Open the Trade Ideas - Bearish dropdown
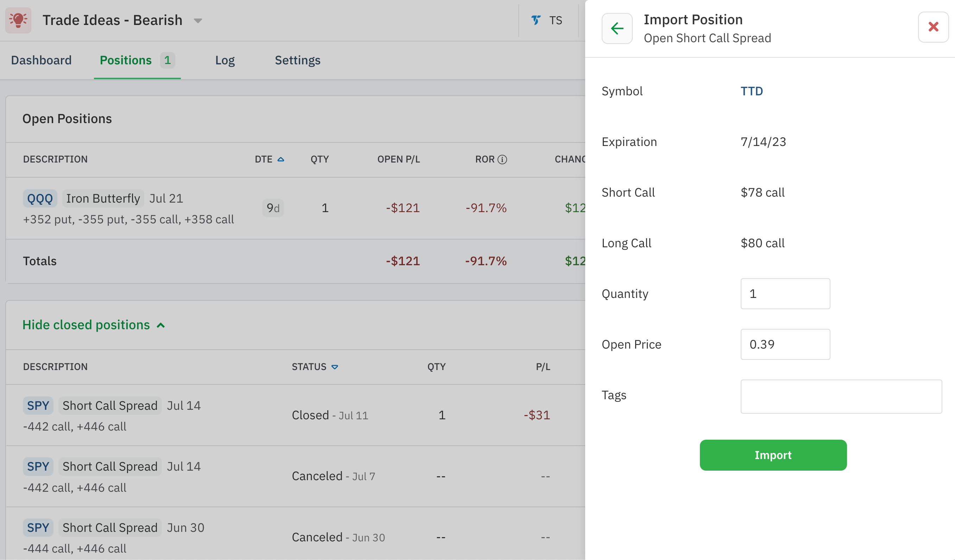The height and width of the screenshot is (560, 955). point(198,20)
